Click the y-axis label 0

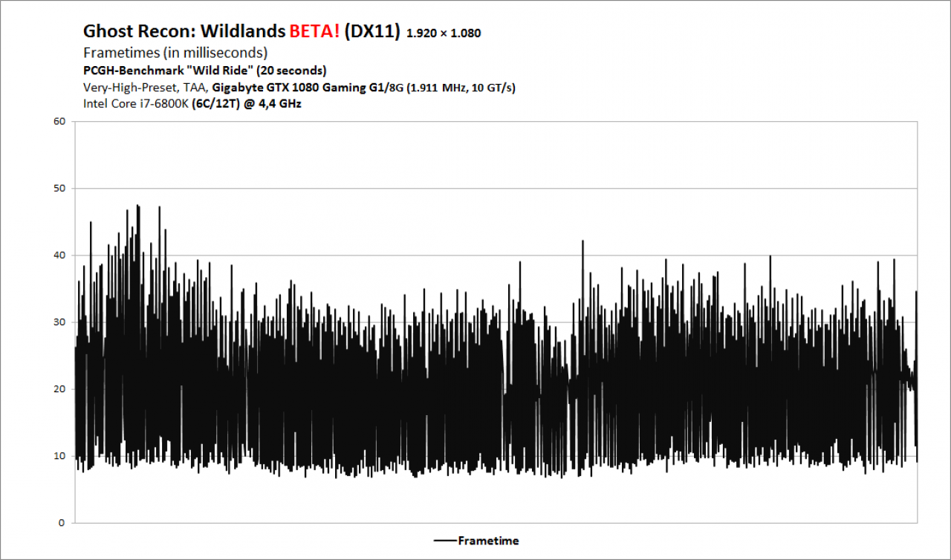tap(62, 522)
